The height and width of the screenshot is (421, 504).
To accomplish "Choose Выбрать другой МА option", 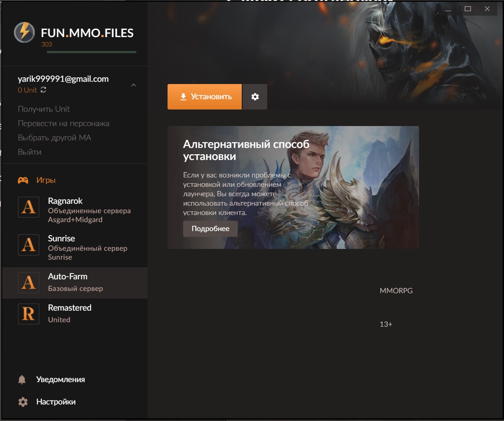I will point(55,138).
